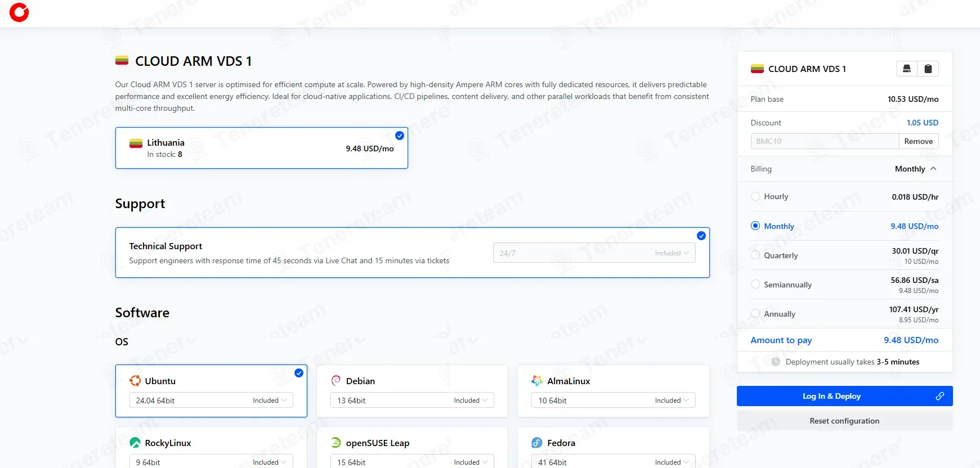The image size is (980, 468).
Task: Click the BMC10 promo code field
Action: (825, 141)
